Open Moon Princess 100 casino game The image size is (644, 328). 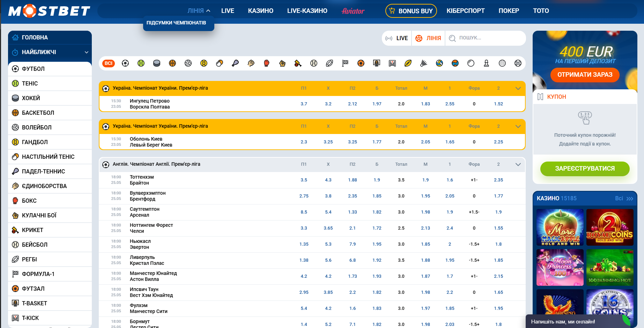tap(560, 267)
